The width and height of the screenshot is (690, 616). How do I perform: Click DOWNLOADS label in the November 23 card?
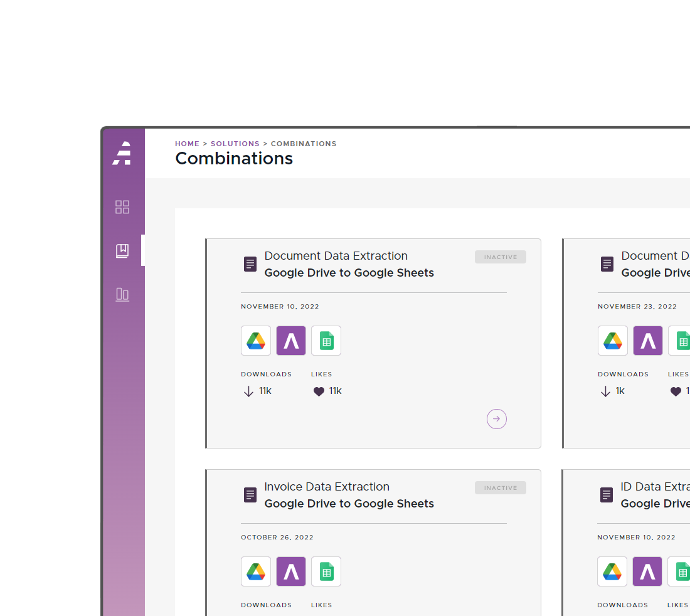[623, 374]
